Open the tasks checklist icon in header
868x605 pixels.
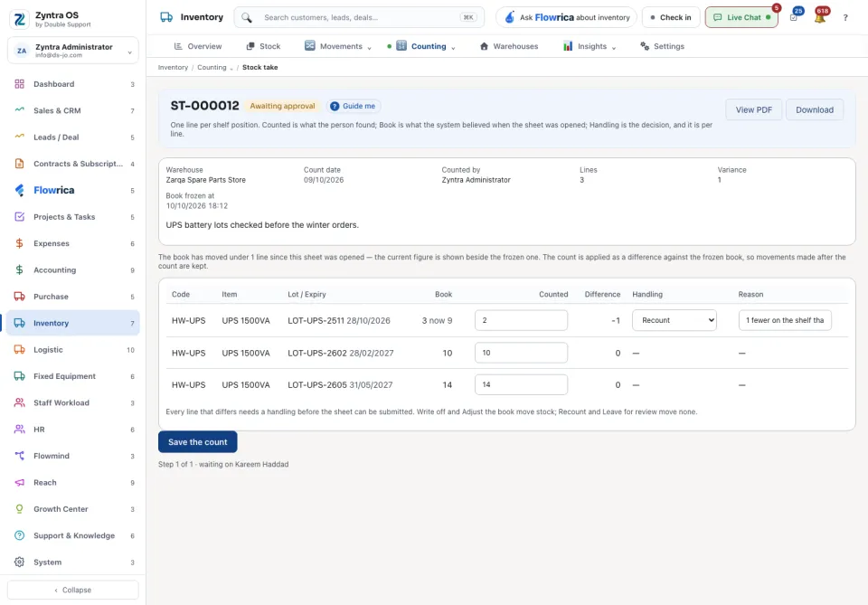click(794, 18)
